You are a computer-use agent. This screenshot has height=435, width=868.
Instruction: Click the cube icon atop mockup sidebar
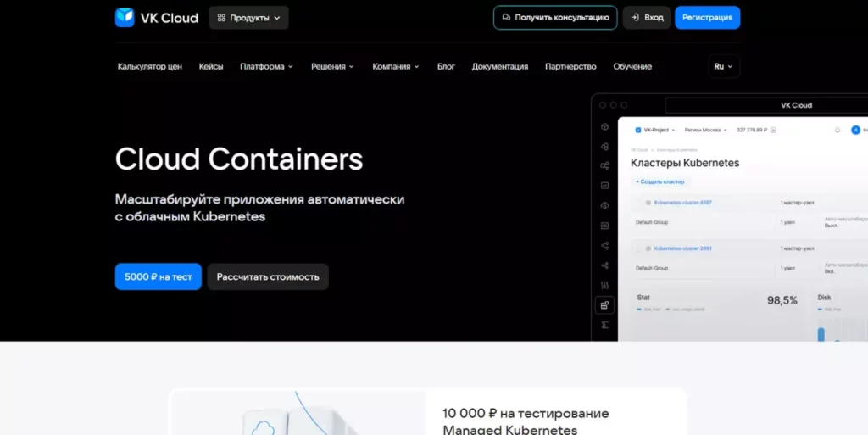604,126
